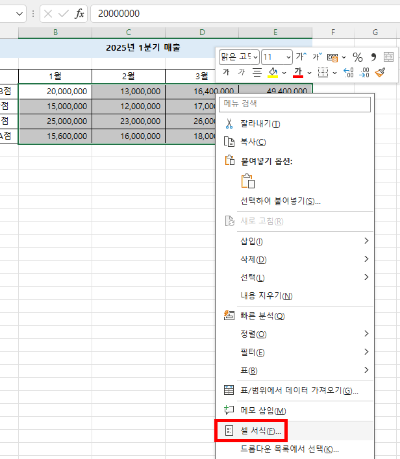
Task: Decrease decimal places in mini toolbar
Action: click(364, 72)
